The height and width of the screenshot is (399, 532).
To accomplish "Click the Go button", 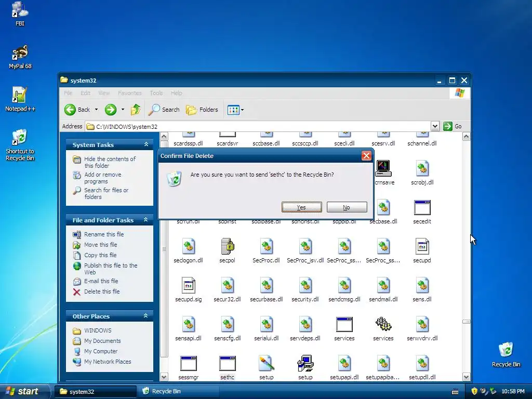I will [x=453, y=126].
